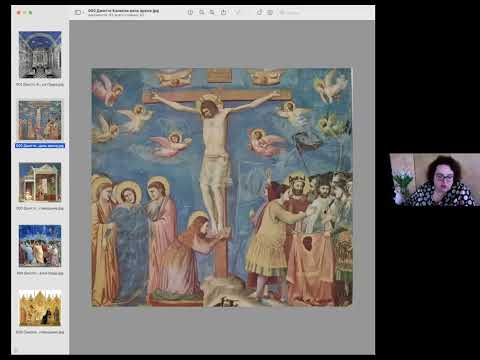This screenshot has height=360, width=480.
Task: Click the Search field in the toolbar
Action: pyautogui.click(x=290, y=13)
